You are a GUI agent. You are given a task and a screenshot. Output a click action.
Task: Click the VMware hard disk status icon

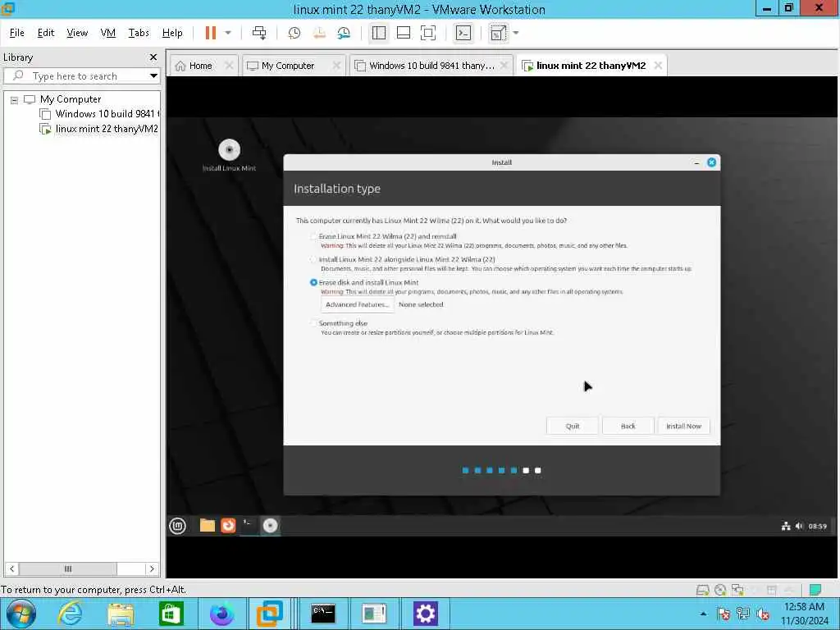702,591
